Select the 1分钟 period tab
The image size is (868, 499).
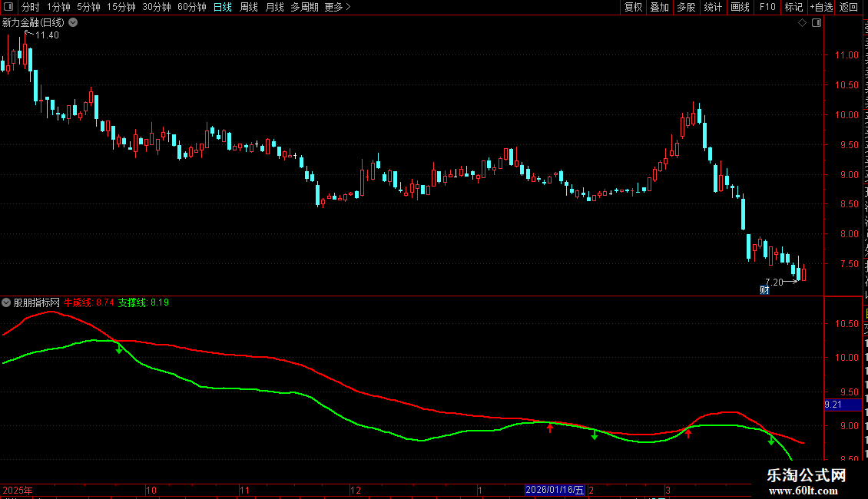[58, 7]
